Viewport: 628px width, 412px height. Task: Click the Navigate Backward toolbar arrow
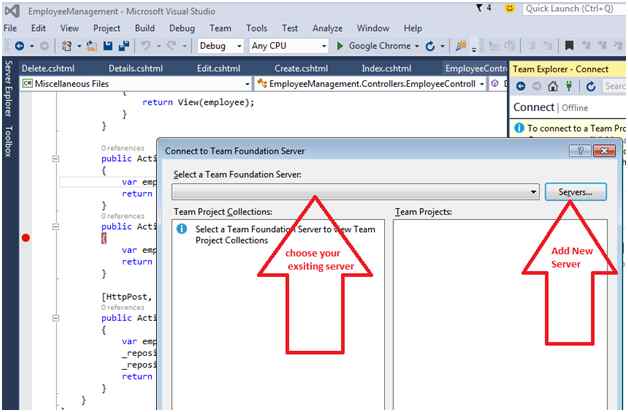[19, 46]
